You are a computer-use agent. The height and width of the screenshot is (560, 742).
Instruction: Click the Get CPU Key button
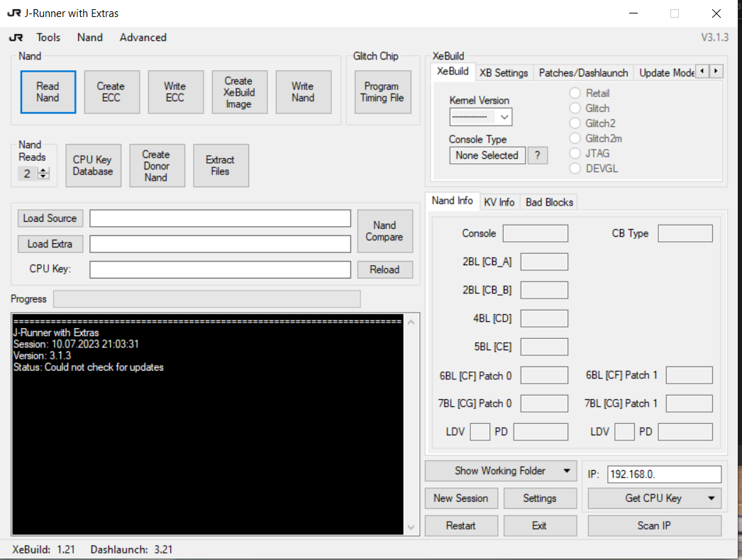[653, 498]
